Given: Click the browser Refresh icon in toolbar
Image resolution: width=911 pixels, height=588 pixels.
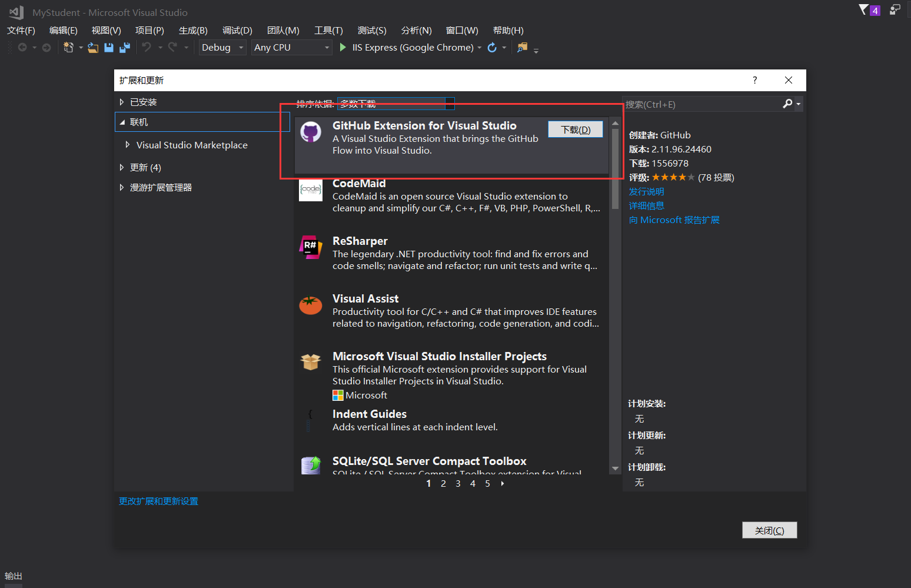Looking at the screenshot, I should 492,47.
